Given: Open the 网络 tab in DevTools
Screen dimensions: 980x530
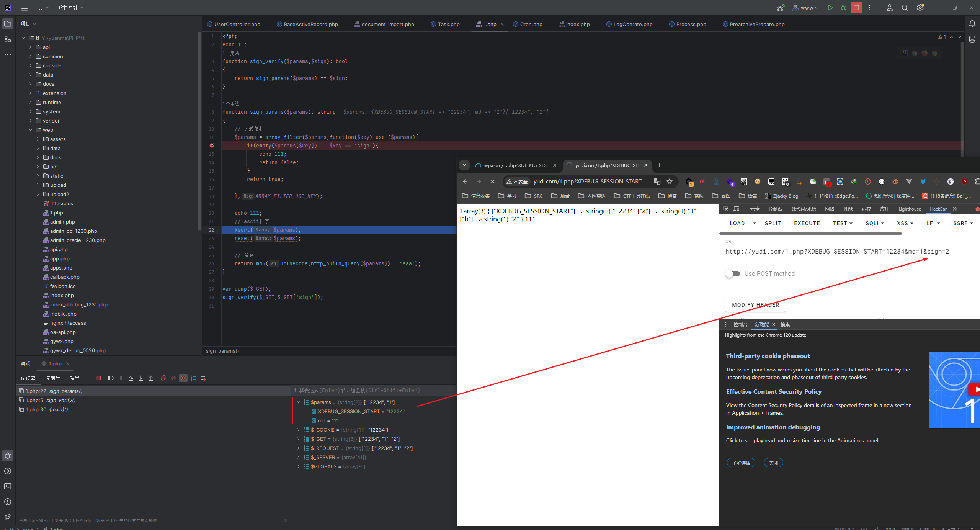Looking at the screenshot, I should 830,209.
